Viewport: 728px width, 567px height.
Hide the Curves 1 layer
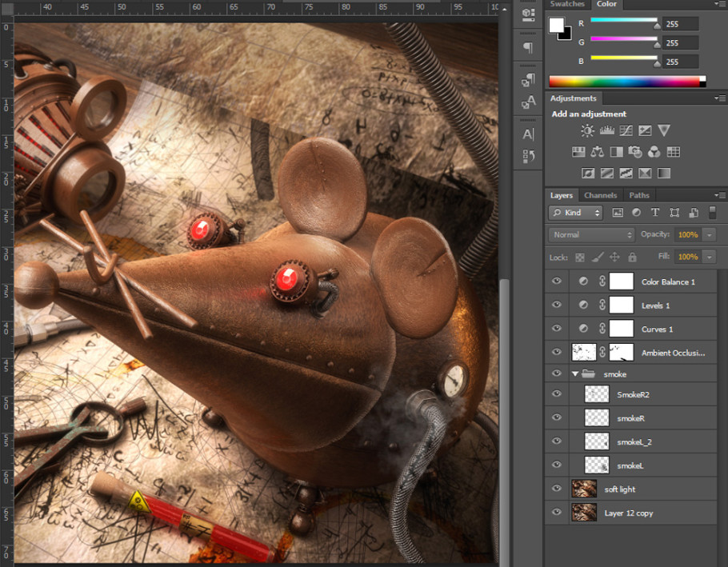coord(557,329)
